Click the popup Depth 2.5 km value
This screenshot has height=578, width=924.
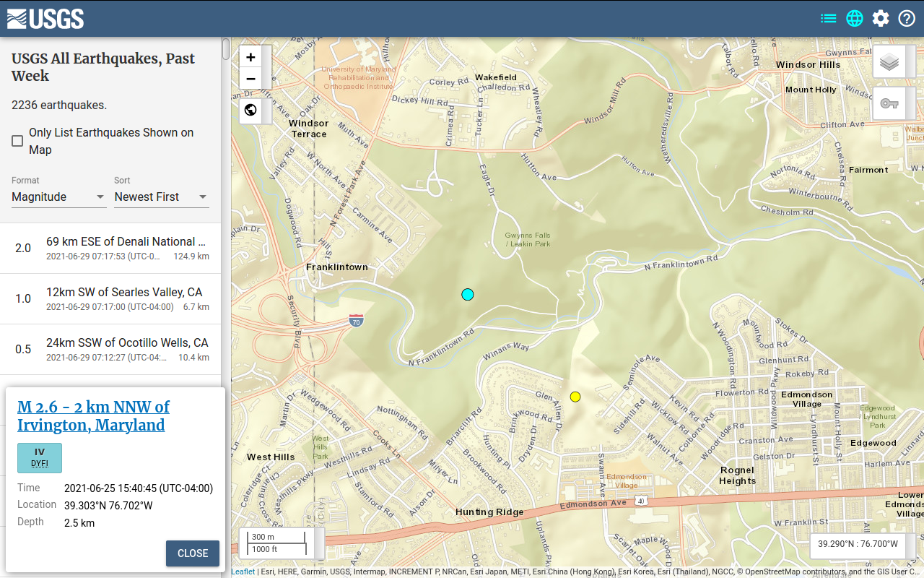coord(79,523)
